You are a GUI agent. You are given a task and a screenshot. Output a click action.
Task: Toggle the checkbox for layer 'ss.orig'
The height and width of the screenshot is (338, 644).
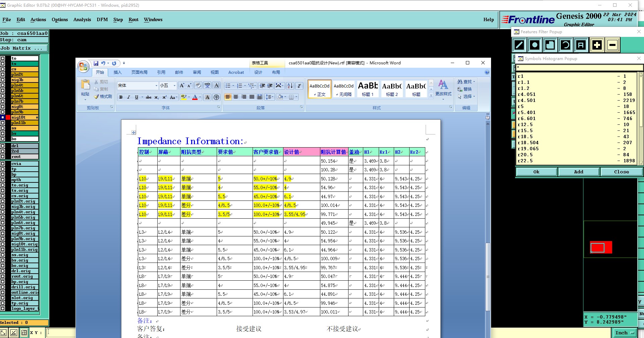point(3,255)
